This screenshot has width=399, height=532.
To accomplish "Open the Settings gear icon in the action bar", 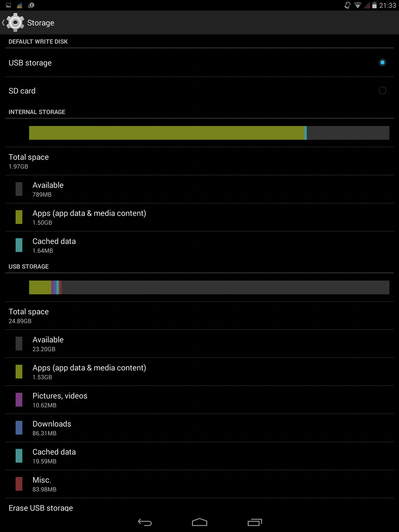I will (15, 22).
